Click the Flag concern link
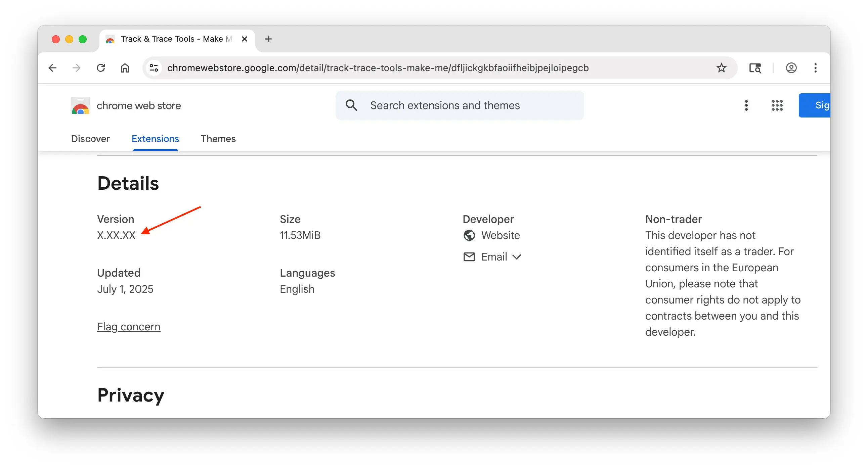Viewport: 868px width, 468px height. pos(129,327)
